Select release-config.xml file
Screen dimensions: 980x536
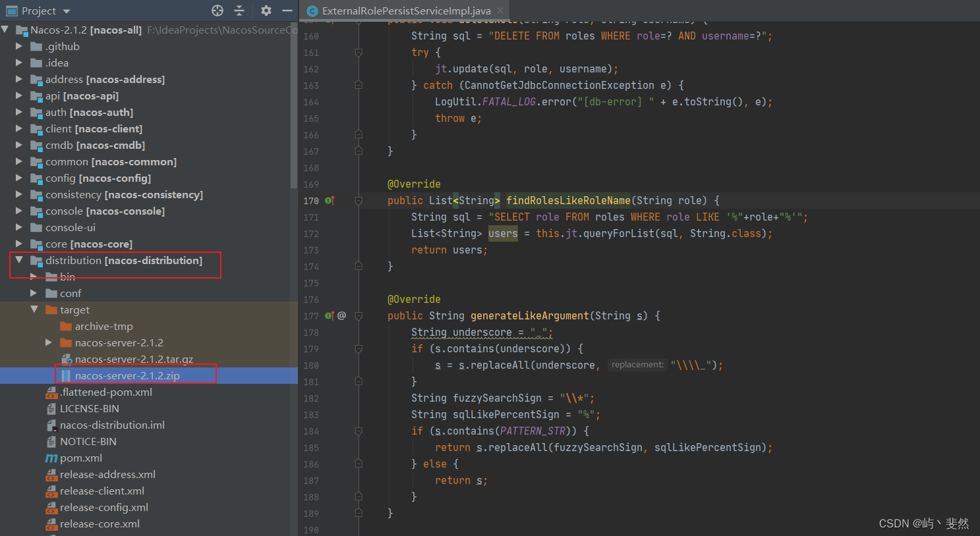tap(104, 507)
